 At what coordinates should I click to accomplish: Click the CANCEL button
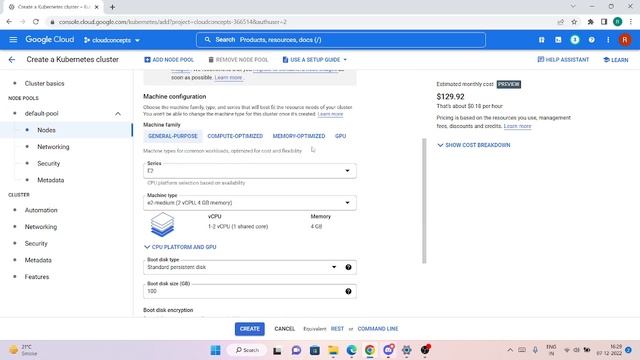284,329
